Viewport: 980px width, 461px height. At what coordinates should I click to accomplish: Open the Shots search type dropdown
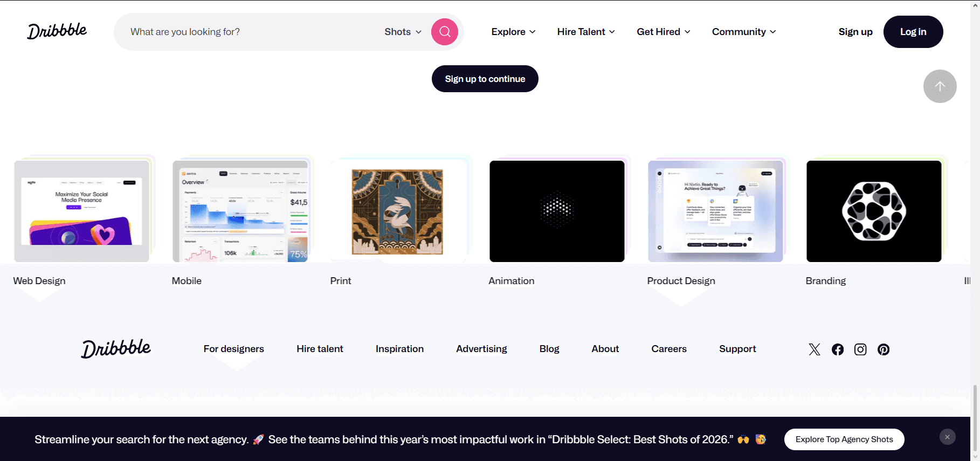coord(403,32)
